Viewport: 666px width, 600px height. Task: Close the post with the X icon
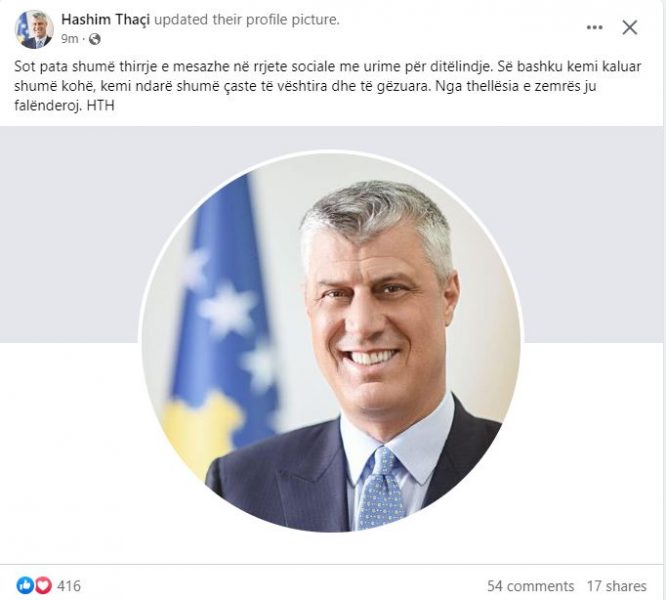(629, 28)
